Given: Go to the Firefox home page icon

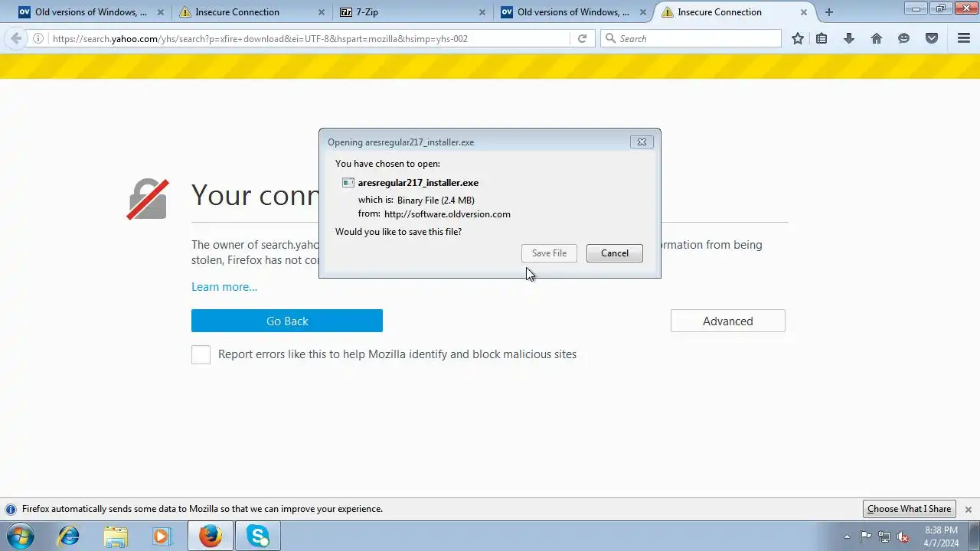Looking at the screenshot, I should pos(877,38).
